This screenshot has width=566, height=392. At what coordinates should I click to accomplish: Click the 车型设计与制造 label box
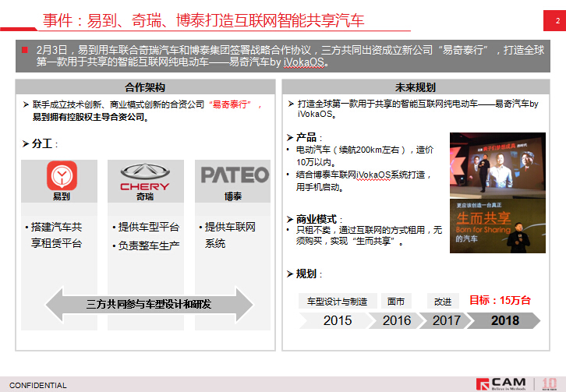[x=338, y=301]
